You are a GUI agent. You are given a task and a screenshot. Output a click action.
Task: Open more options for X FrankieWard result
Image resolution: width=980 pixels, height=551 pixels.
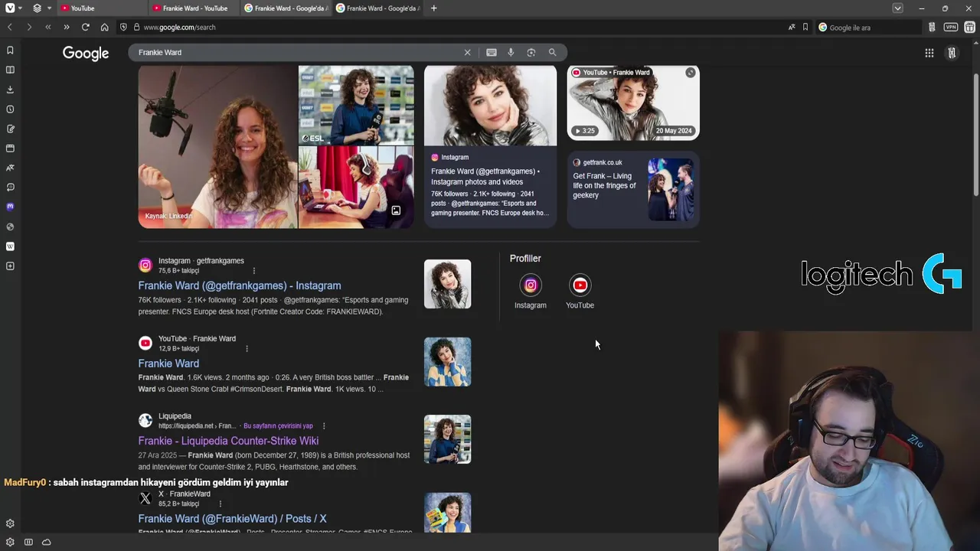click(x=220, y=504)
